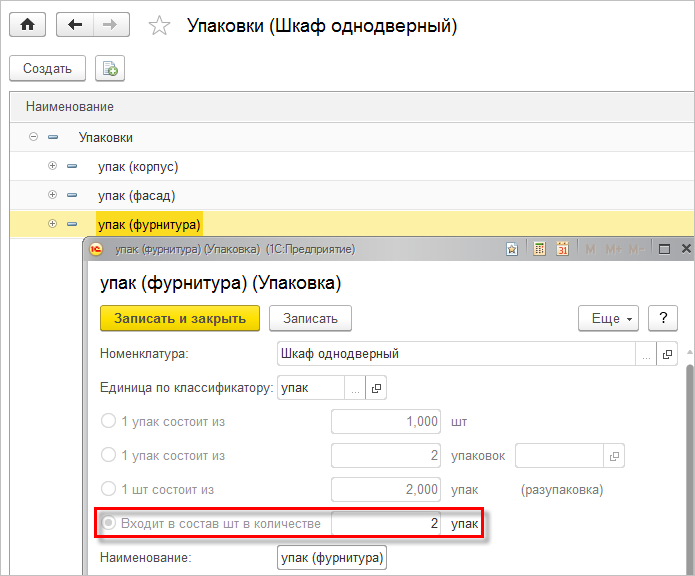The image size is (695, 576).
Task: Click the Home button in top toolbar
Action: click(27, 25)
